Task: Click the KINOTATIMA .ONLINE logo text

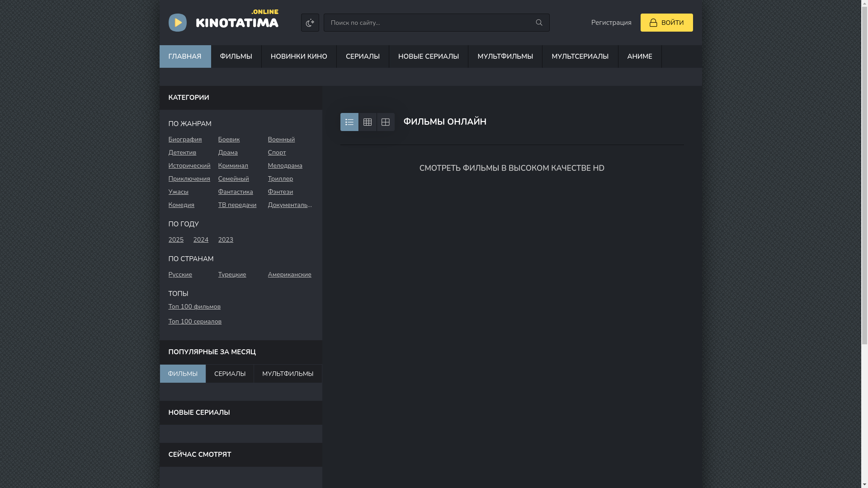Action: [x=237, y=19]
